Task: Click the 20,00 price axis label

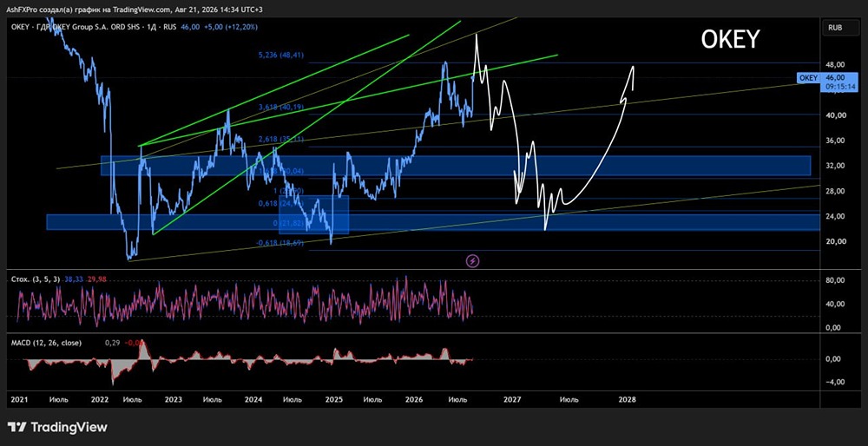Action: [834, 242]
